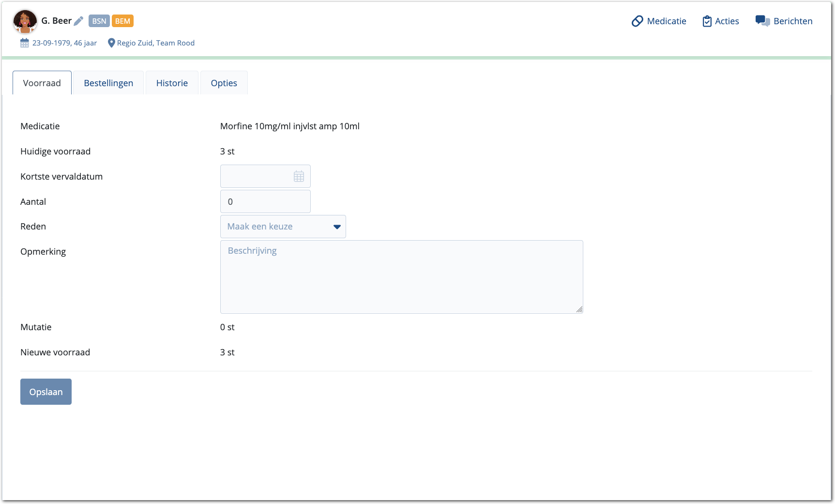Open Acties via the clipboard icon
The width and height of the screenshot is (835, 504).
(x=707, y=21)
